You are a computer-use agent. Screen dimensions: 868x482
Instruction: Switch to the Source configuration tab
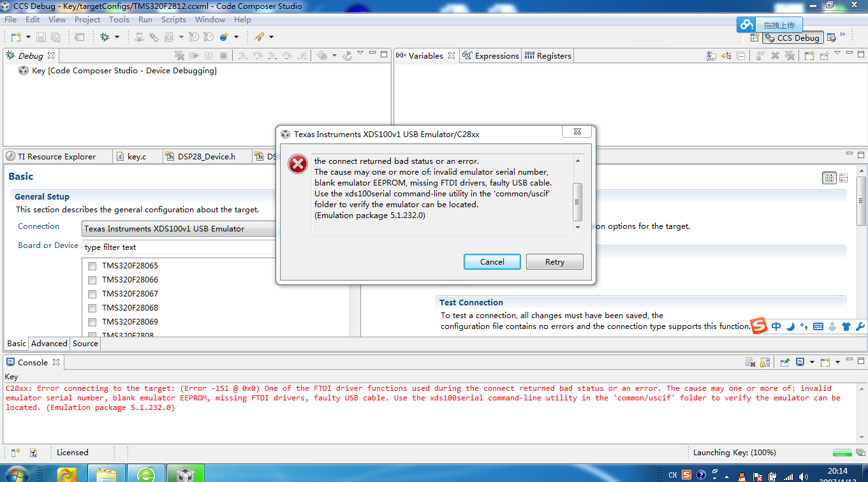[85, 343]
